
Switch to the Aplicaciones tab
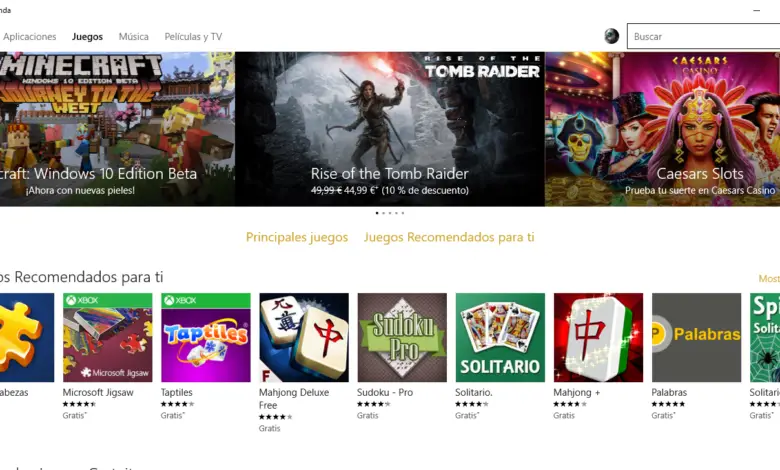pyautogui.click(x=30, y=36)
